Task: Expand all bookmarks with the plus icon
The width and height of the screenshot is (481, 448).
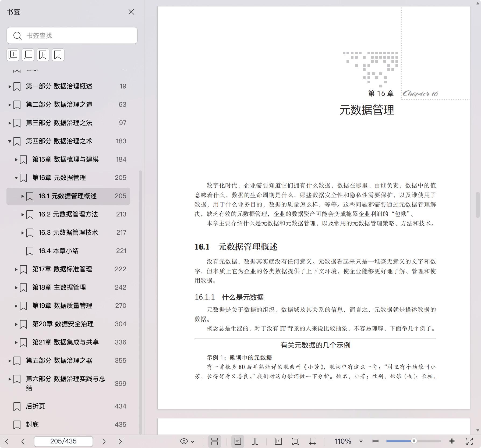Action: click(x=13, y=55)
